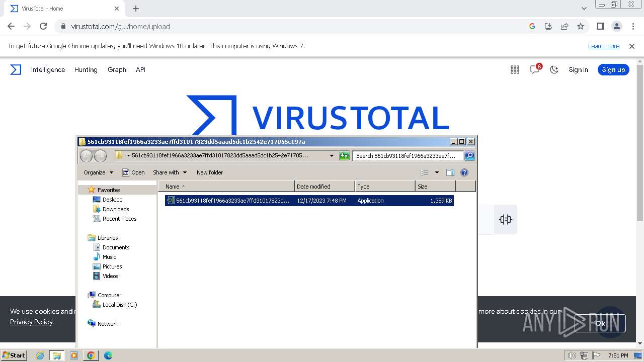Click the Explorer search field

tap(408, 156)
